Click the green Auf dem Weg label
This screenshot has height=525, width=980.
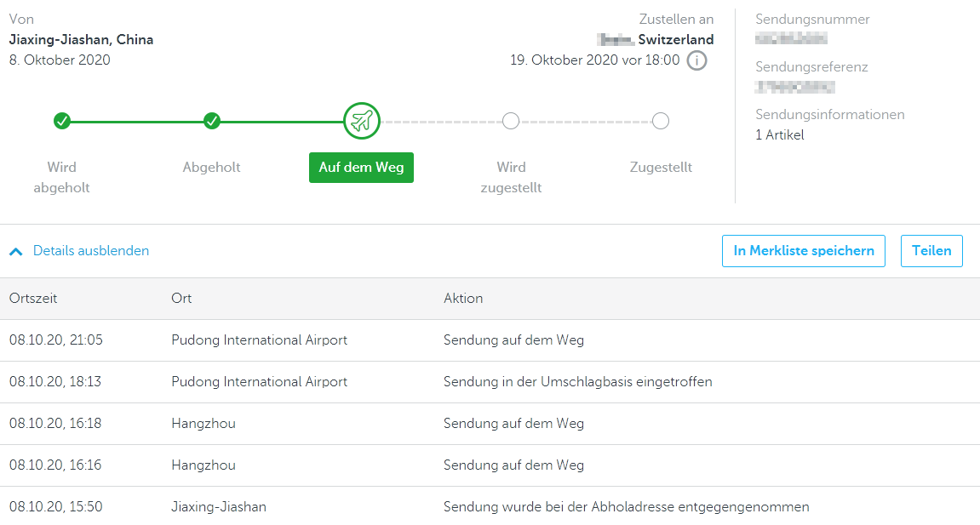(x=361, y=168)
